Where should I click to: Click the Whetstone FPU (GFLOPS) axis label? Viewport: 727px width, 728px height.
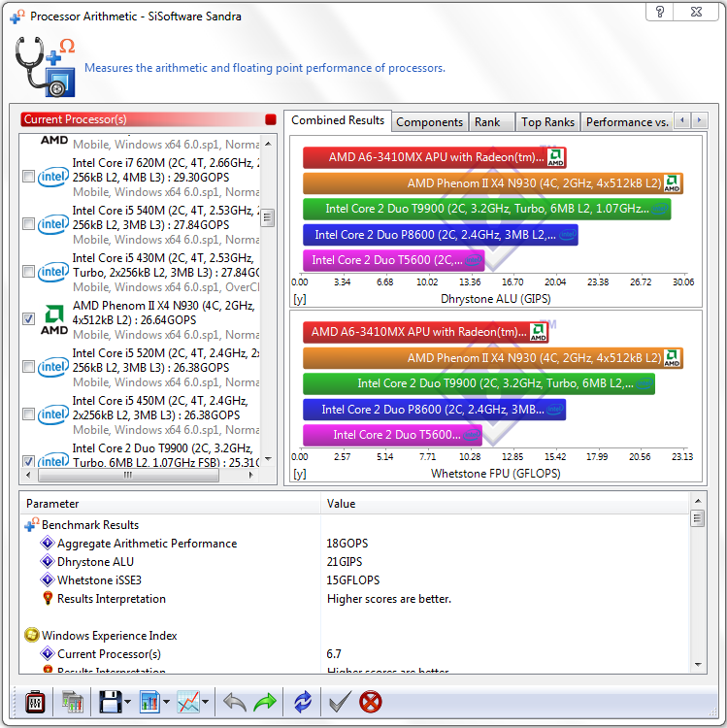tap(495, 474)
